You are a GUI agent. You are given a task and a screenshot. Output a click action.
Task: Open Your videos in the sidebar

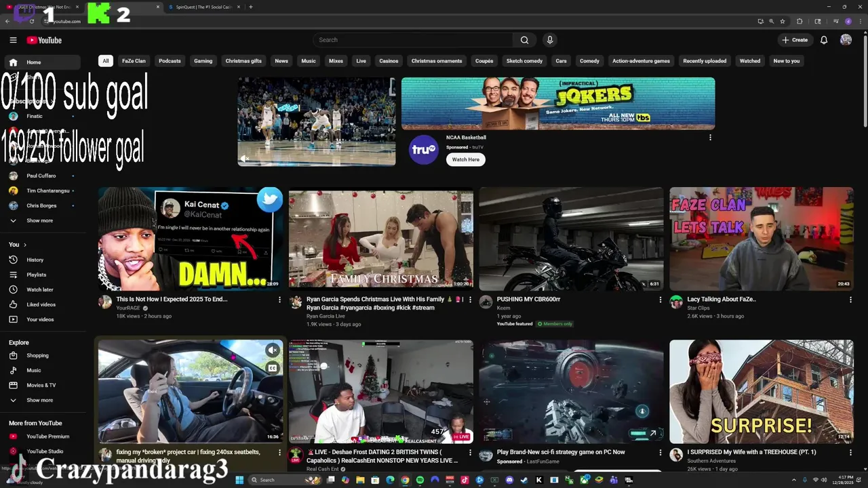(x=43, y=319)
